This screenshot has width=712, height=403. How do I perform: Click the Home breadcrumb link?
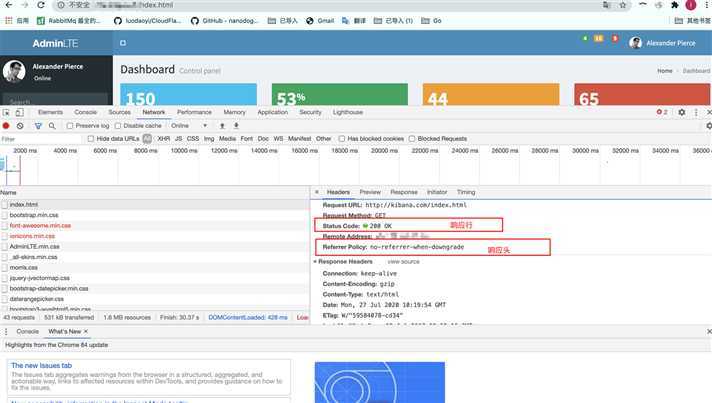click(665, 71)
